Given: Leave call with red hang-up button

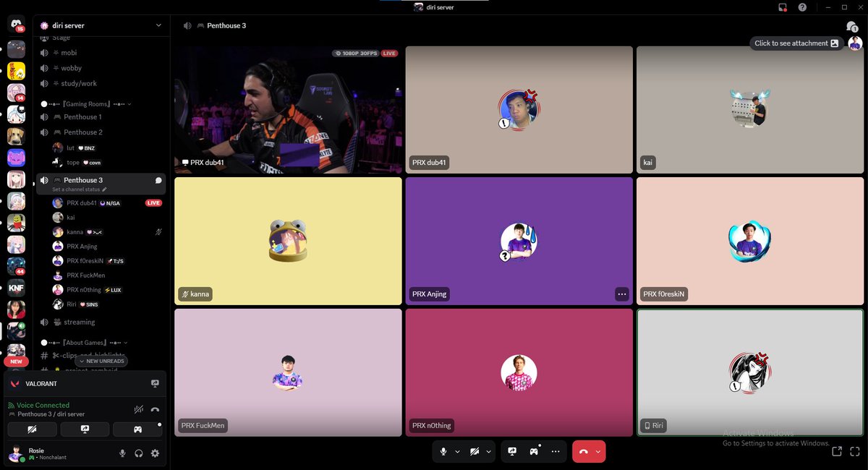Looking at the screenshot, I should [x=583, y=451].
